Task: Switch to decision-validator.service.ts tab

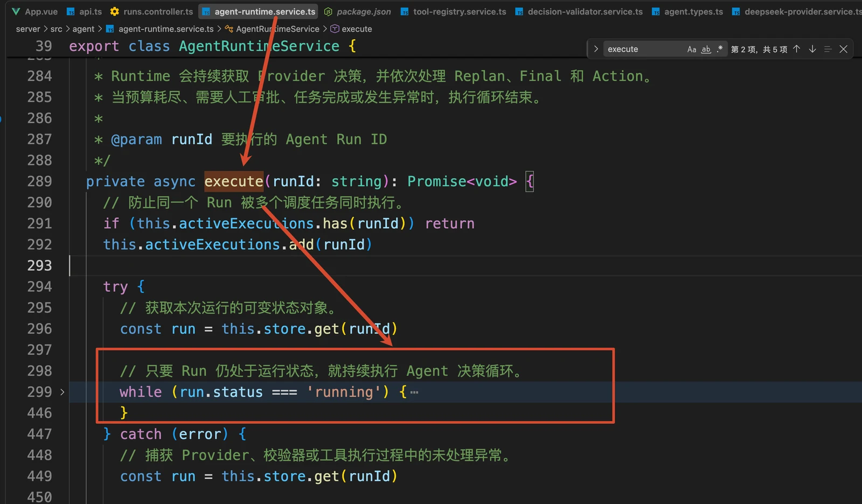Action: [579, 11]
